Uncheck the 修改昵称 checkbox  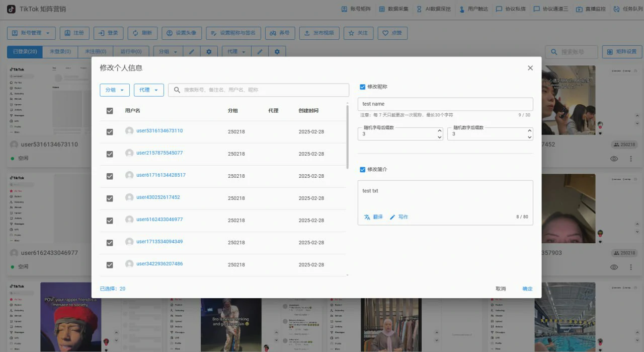coord(362,86)
